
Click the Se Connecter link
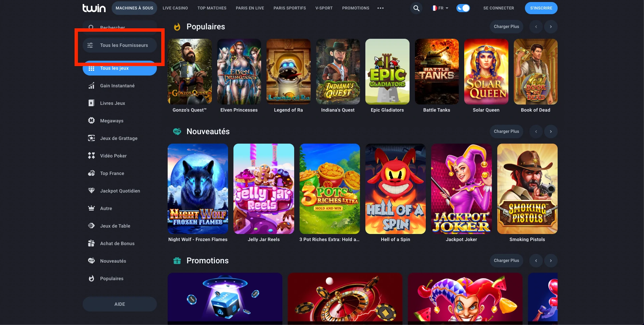(499, 8)
